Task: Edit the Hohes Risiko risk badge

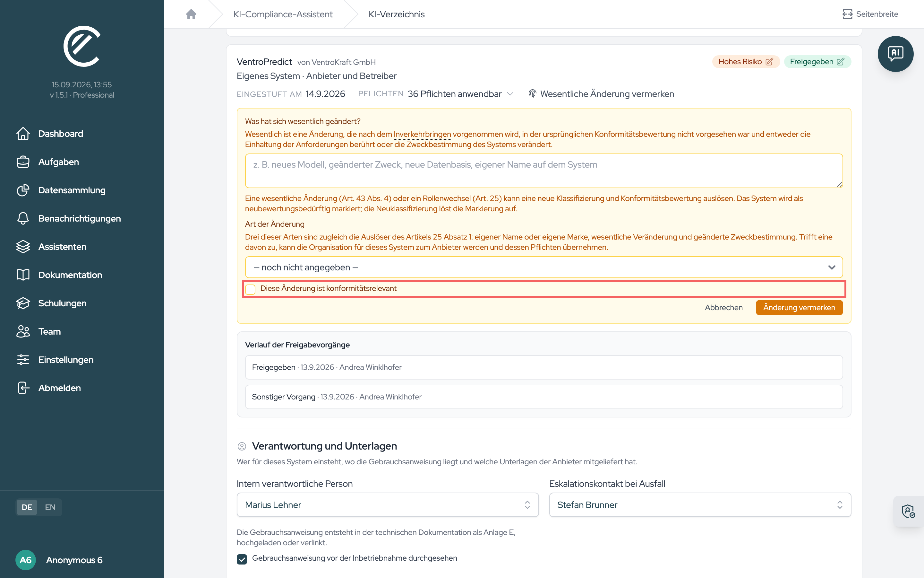Action: point(746,62)
